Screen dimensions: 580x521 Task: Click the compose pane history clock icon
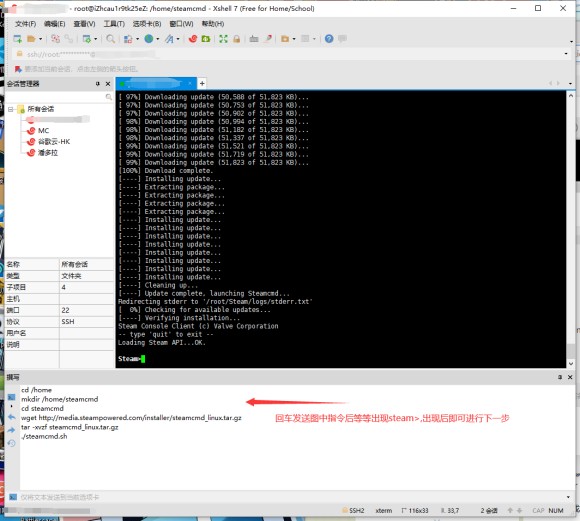pyautogui.click(x=12, y=443)
